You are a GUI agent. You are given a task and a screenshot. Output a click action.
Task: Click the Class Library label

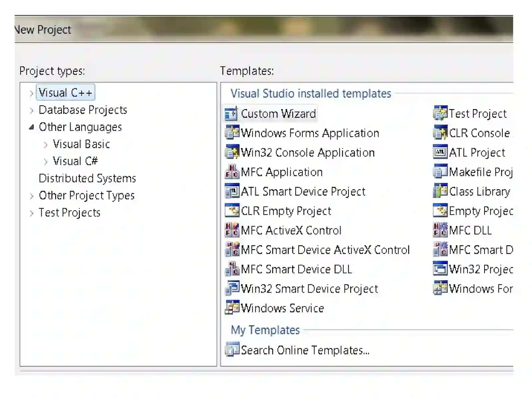[479, 191]
